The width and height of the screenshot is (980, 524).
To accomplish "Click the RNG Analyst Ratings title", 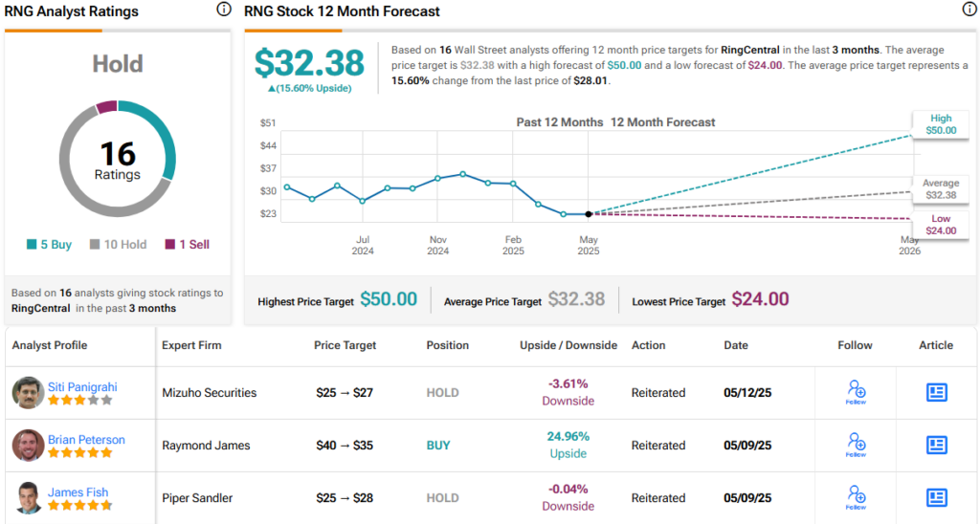I will tap(71, 11).
